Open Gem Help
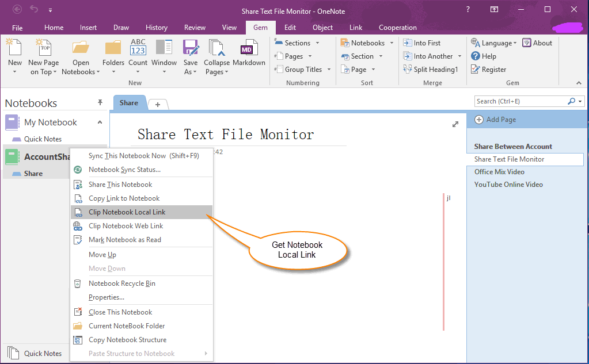 coord(483,56)
